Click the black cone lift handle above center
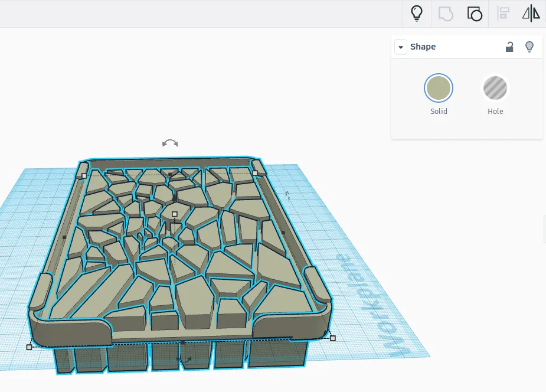The image size is (546, 392). coord(175,198)
